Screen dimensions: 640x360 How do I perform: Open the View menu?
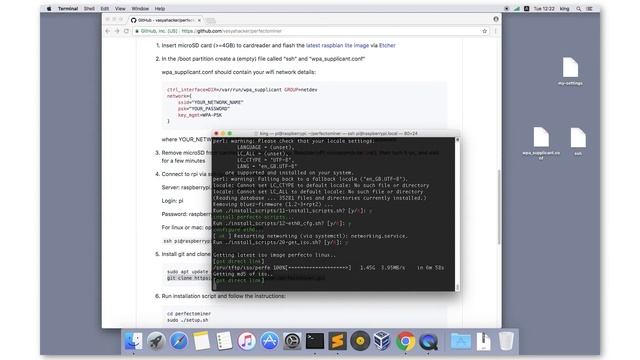(x=120, y=8)
